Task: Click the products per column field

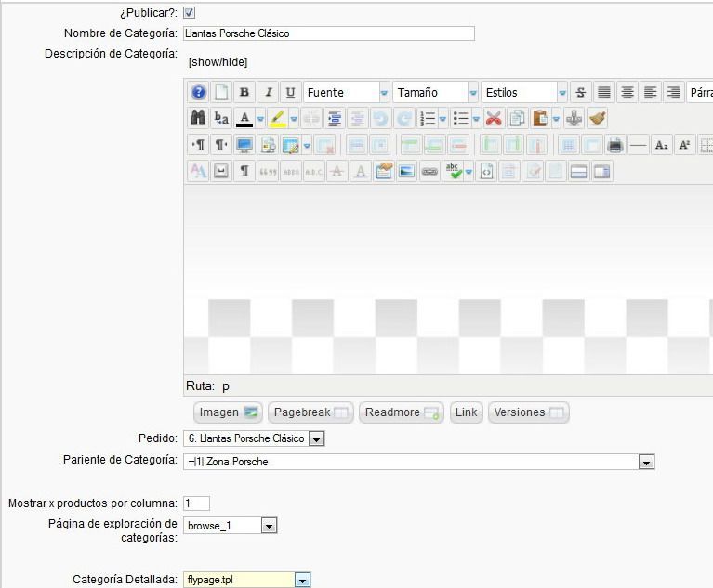Action: (x=196, y=503)
